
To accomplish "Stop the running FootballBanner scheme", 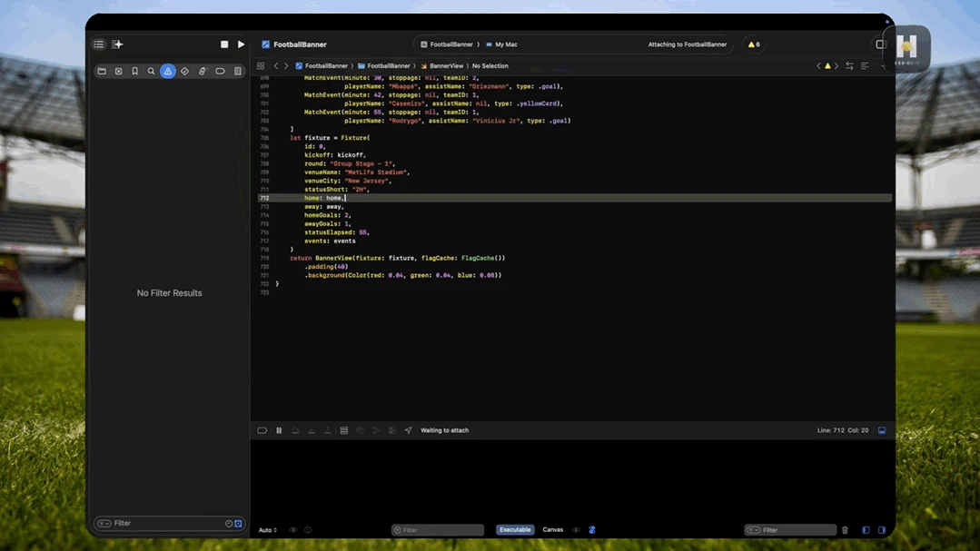I will (224, 44).
